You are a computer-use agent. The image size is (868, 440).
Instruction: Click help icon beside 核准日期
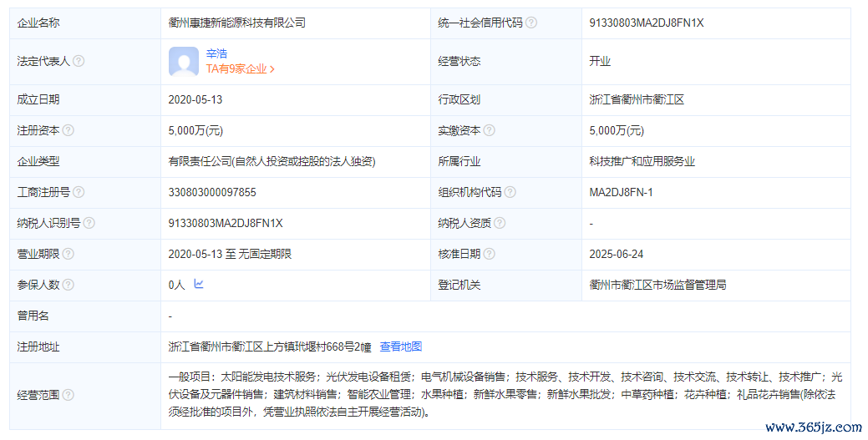pyautogui.click(x=489, y=254)
